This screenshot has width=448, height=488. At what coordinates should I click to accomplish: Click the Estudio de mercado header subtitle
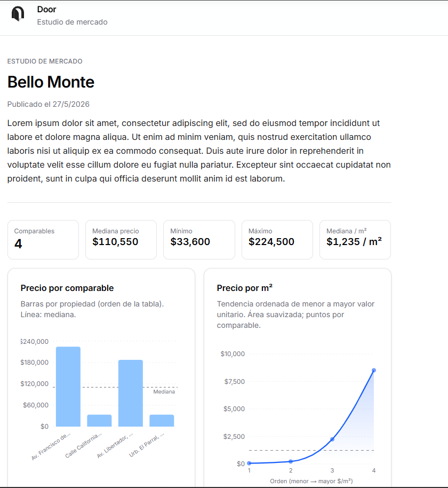[72, 22]
